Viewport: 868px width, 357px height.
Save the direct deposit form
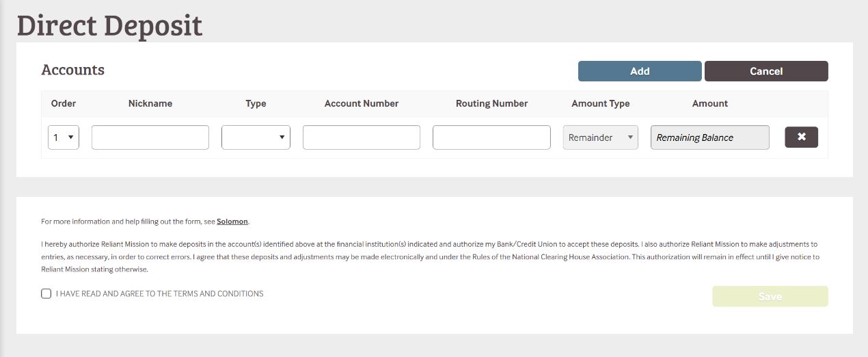(x=770, y=296)
